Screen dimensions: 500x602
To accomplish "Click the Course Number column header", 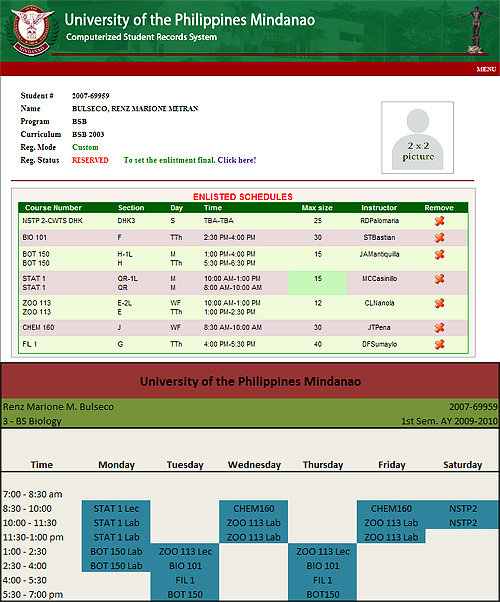I will coord(53,208).
